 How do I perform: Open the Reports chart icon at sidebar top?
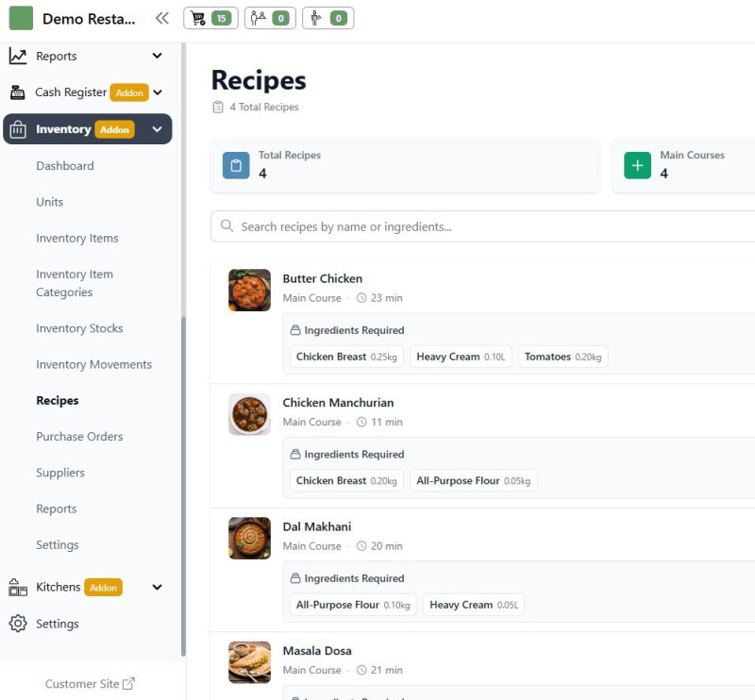coord(19,56)
